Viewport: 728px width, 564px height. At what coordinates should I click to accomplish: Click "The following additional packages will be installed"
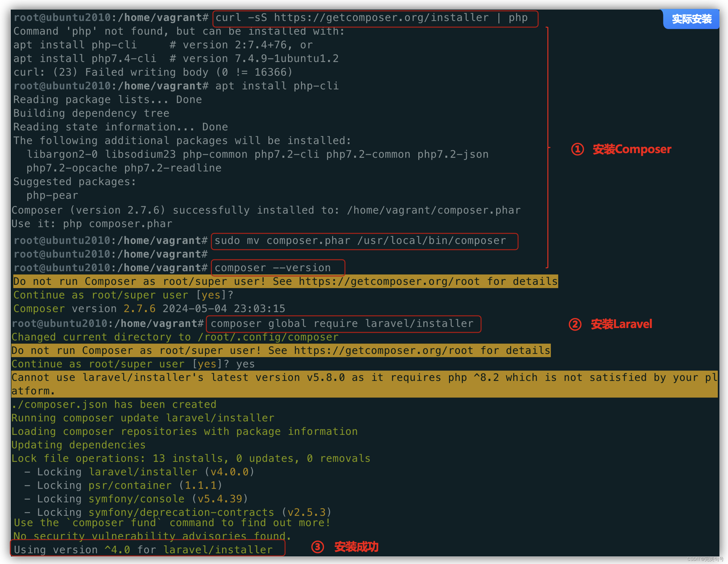(182, 140)
